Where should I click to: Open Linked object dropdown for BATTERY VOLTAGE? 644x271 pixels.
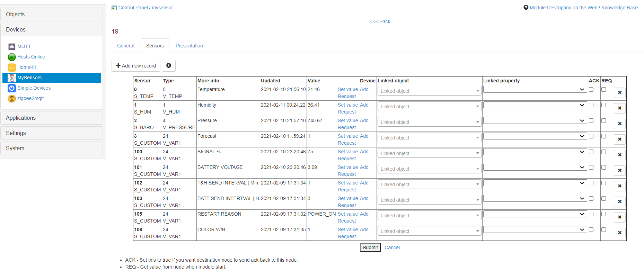tap(430, 169)
